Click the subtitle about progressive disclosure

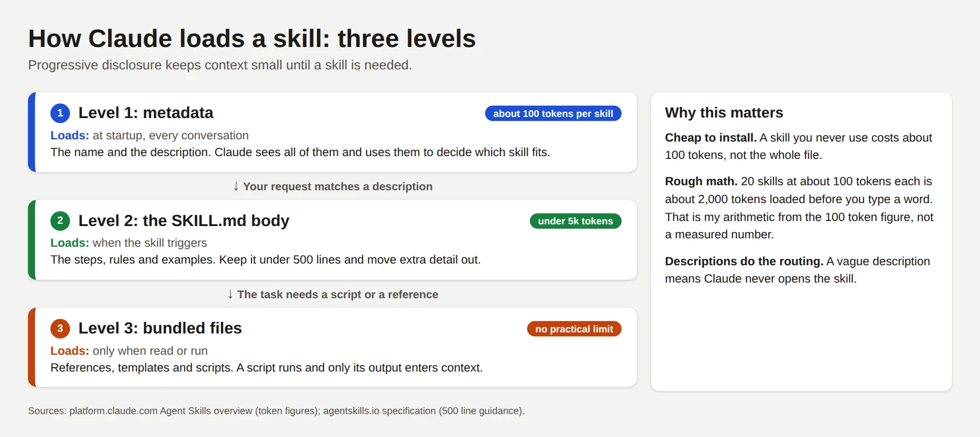click(x=220, y=65)
